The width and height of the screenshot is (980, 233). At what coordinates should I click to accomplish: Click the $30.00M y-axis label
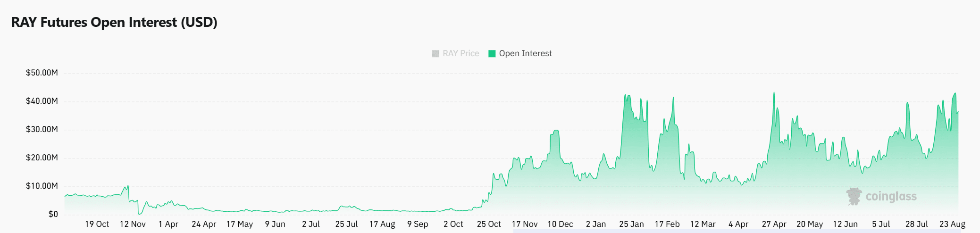pyautogui.click(x=42, y=129)
